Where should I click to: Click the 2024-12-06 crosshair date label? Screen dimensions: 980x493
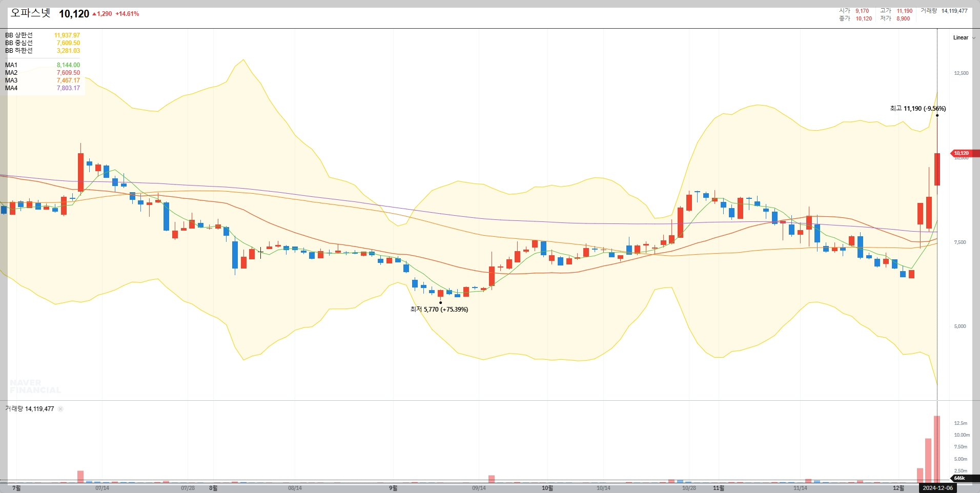pos(938,488)
